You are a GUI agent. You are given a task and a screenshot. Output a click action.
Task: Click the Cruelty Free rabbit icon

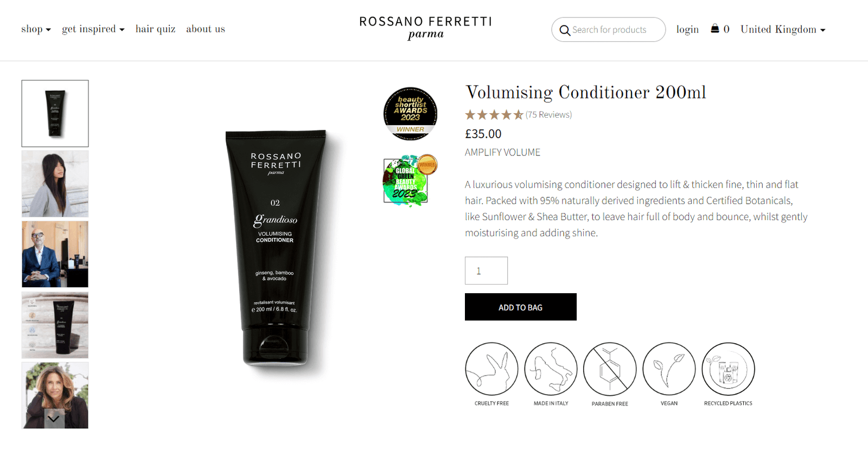click(x=492, y=369)
